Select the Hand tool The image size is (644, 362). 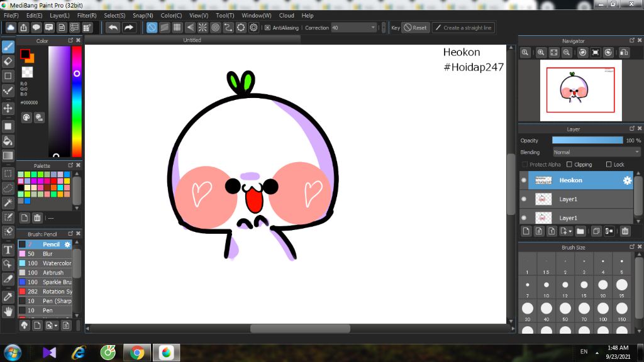(x=8, y=312)
